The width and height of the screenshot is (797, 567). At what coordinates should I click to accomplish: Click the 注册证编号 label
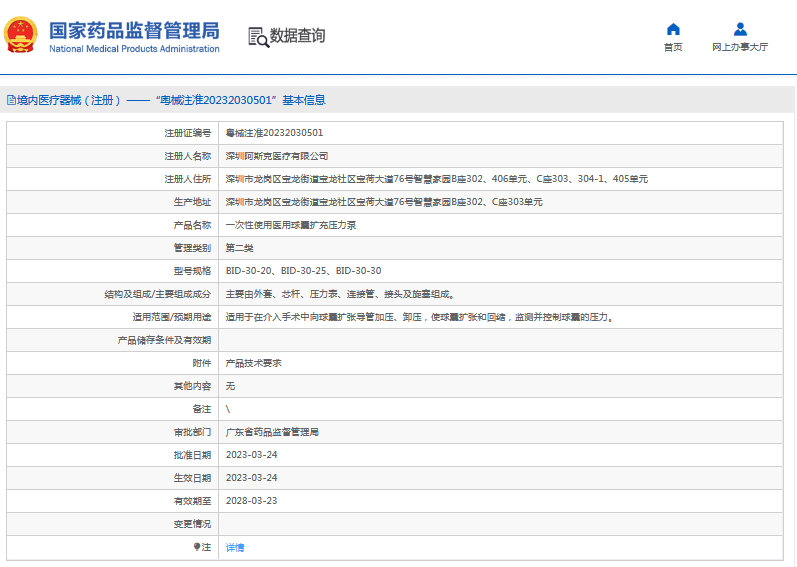coord(188,133)
